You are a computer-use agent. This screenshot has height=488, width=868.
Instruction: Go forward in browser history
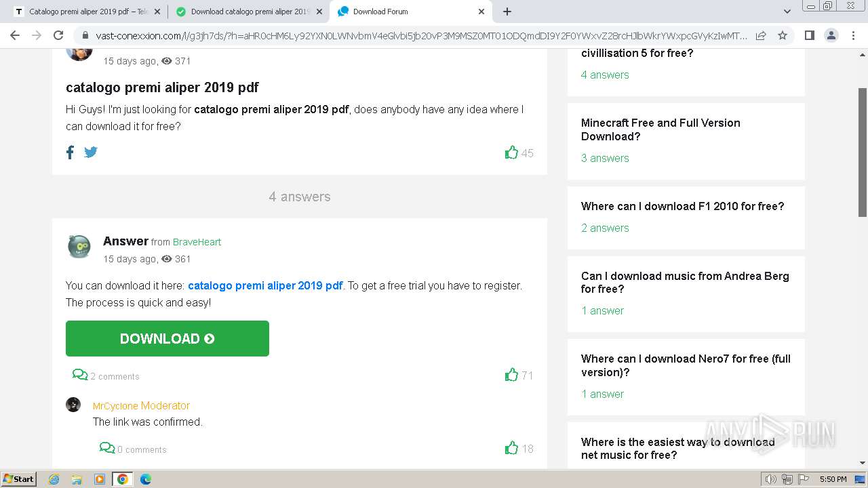[37, 35]
